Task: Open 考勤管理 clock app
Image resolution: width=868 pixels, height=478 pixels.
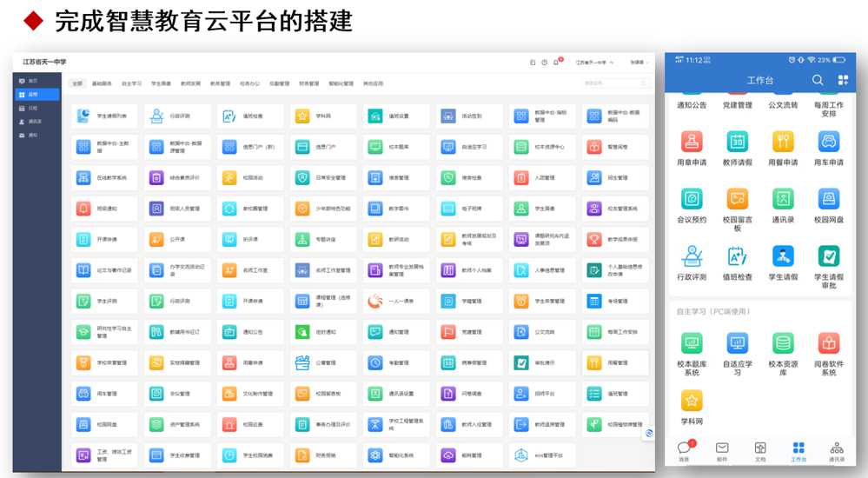Action: coord(396,362)
